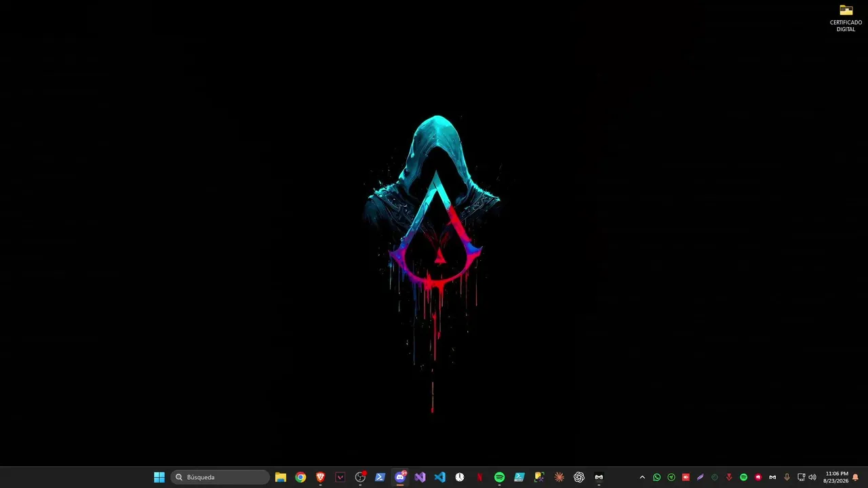Image resolution: width=868 pixels, height=488 pixels.
Task: Open the Windows Start menu
Action: click(159, 477)
